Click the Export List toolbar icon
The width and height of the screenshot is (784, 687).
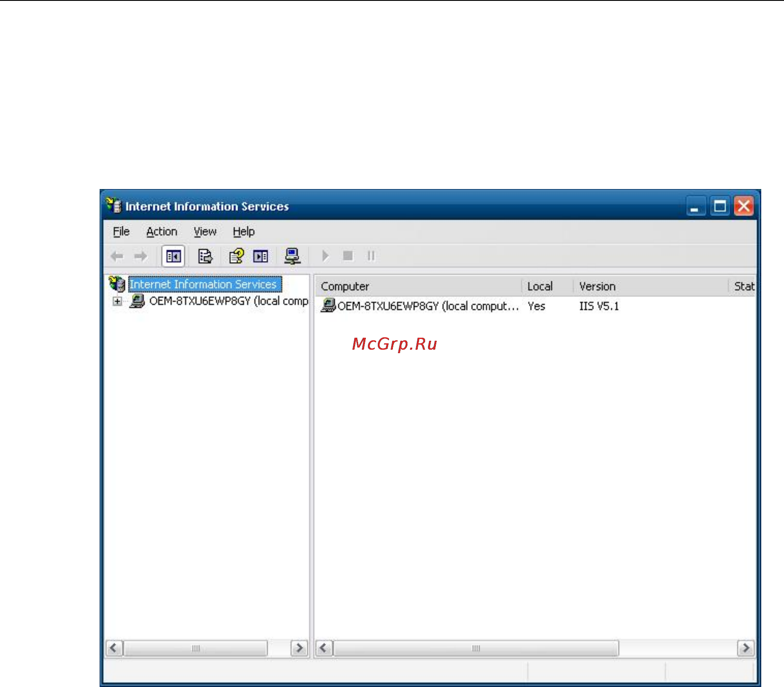pos(205,256)
